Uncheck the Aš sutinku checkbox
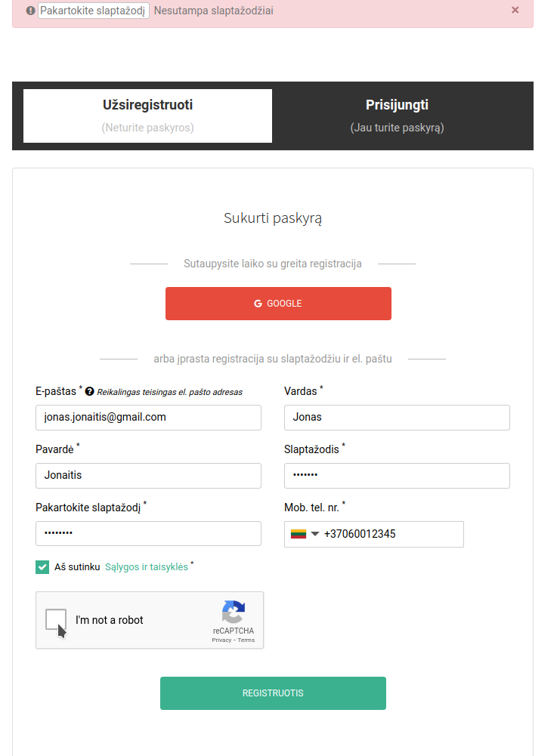The image size is (557, 756). (x=42, y=567)
